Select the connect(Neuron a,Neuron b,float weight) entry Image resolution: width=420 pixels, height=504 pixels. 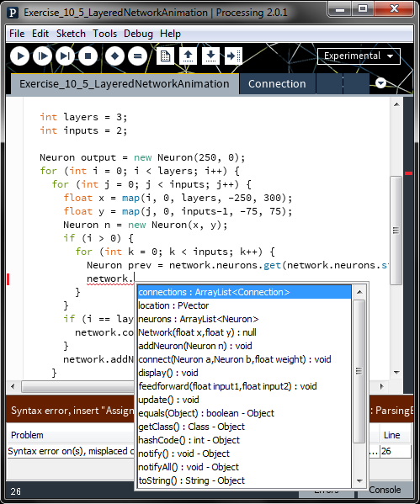(x=244, y=359)
